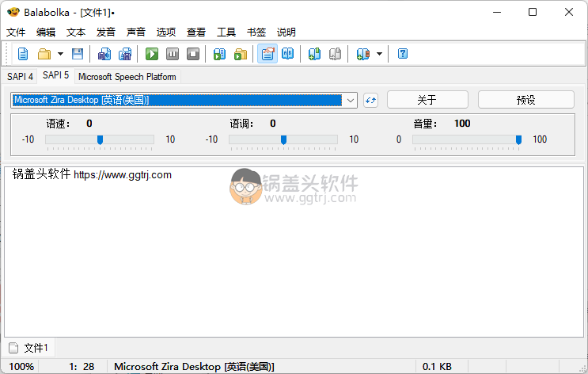Refresh voice list with blue arrows button
588x374 pixels.
pos(370,101)
